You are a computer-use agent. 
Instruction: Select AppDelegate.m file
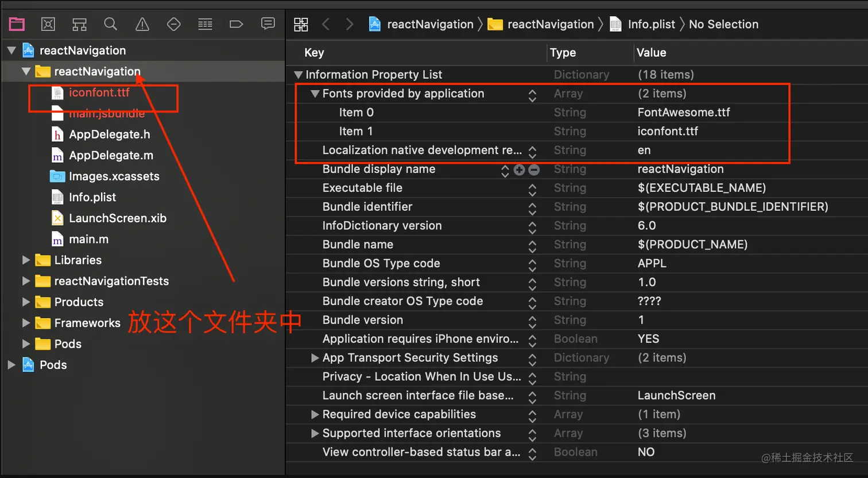pyautogui.click(x=111, y=156)
